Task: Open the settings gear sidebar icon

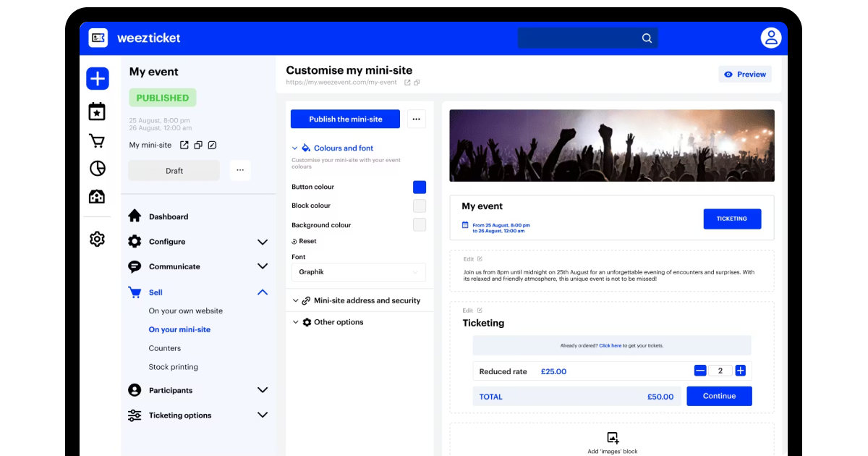Action: click(x=97, y=239)
